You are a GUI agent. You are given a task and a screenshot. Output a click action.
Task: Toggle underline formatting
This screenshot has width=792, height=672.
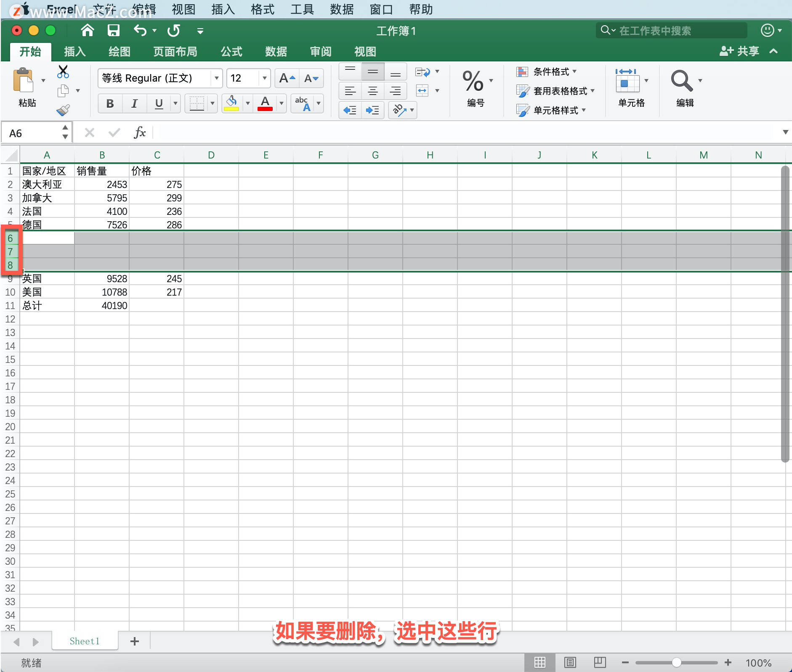[158, 103]
